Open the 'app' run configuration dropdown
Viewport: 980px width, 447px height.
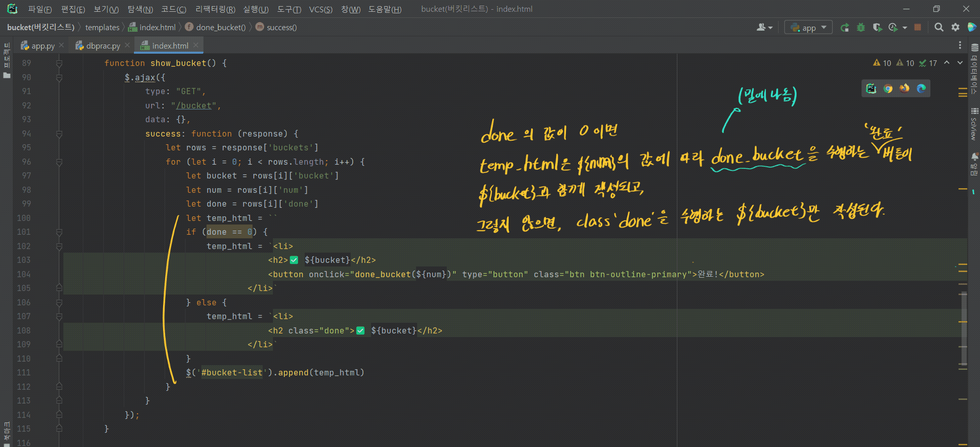point(808,28)
